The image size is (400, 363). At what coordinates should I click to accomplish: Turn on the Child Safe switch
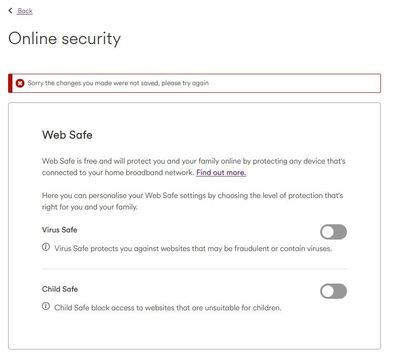[333, 291]
